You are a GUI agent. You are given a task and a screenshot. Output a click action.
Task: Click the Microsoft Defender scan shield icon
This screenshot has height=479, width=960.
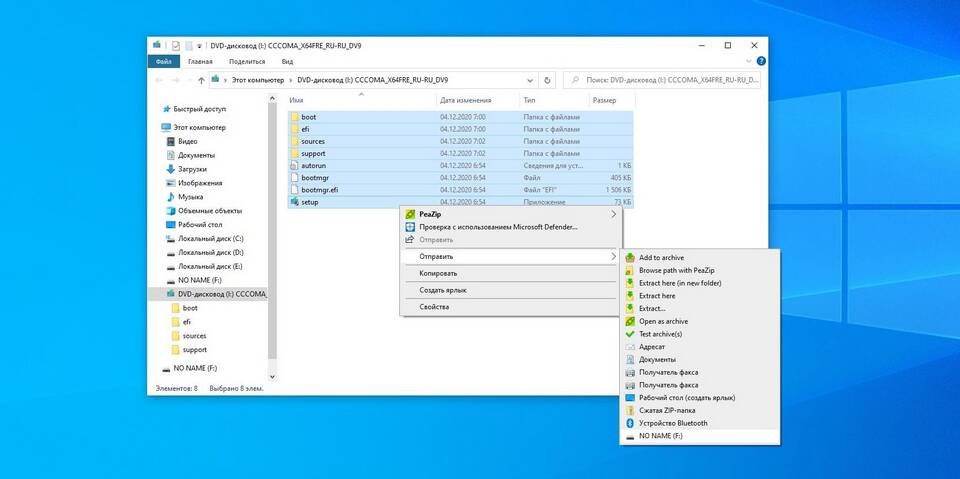pyautogui.click(x=410, y=227)
